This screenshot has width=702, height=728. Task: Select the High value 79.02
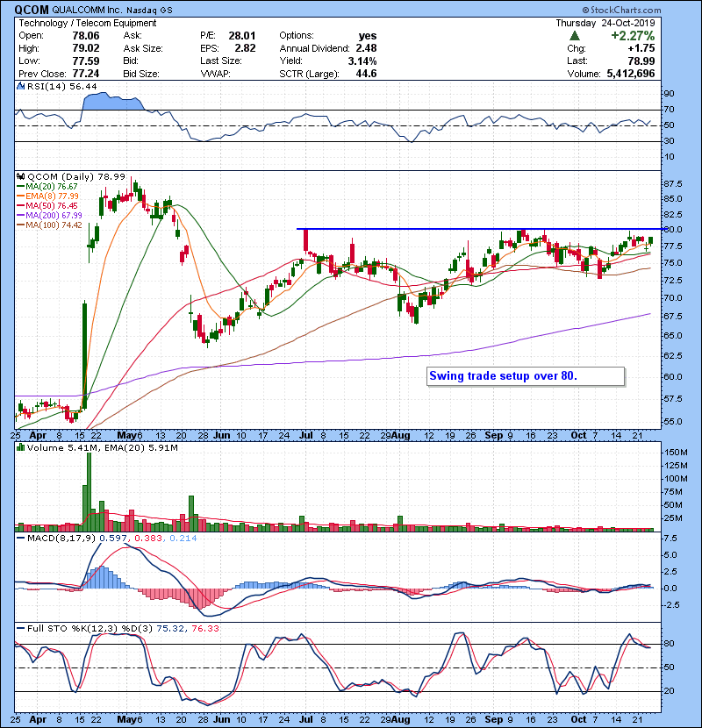tap(86, 48)
